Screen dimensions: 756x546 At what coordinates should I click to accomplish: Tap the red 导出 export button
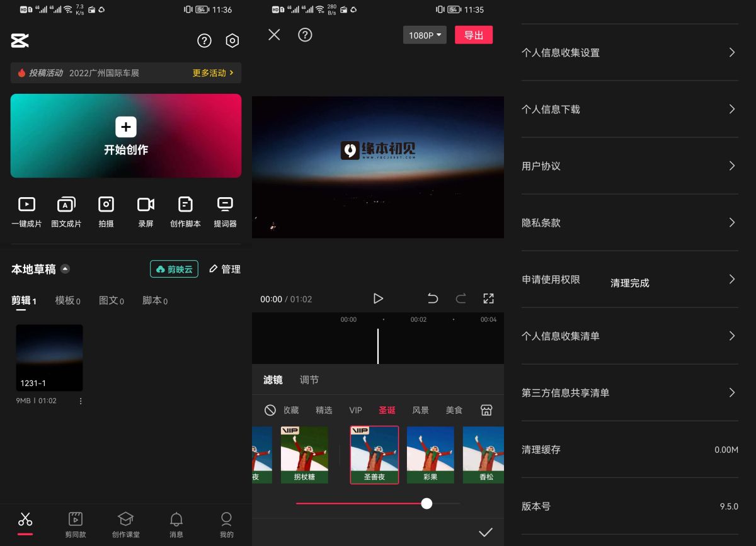tap(474, 35)
